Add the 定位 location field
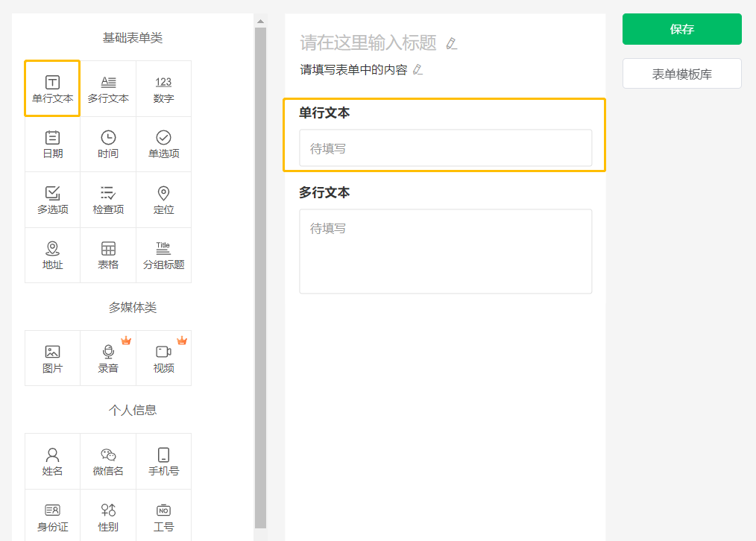The width and height of the screenshot is (756, 541). pyautogui.click(x=163, y=200)
